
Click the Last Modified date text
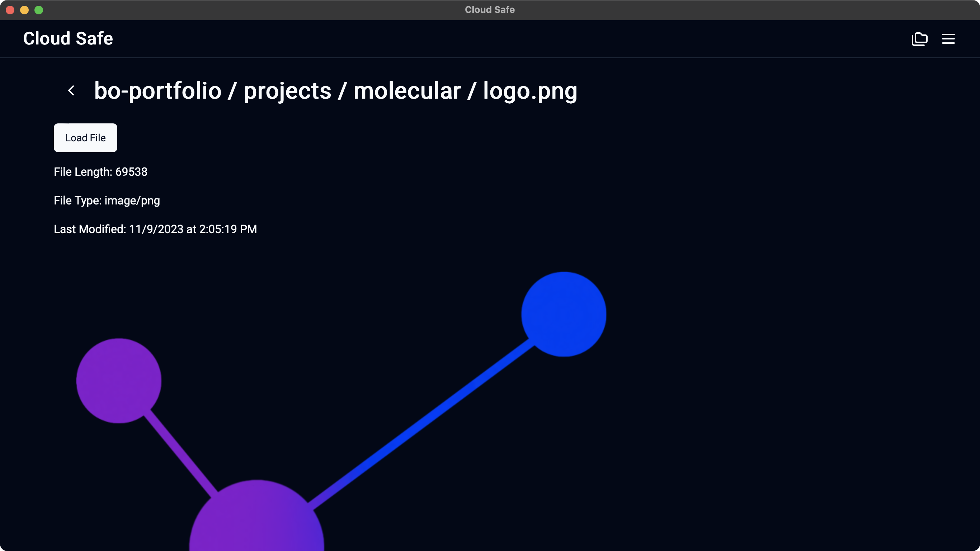(155, 229)
